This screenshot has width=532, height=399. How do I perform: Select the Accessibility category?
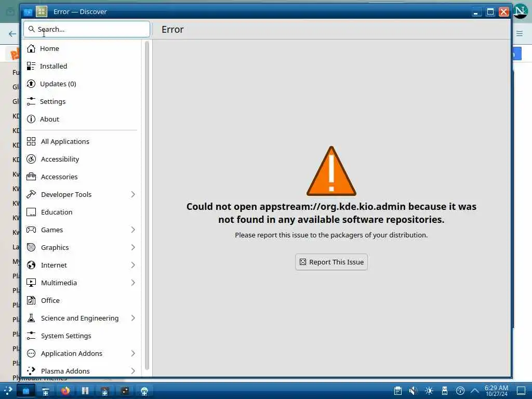pos(82,159)
